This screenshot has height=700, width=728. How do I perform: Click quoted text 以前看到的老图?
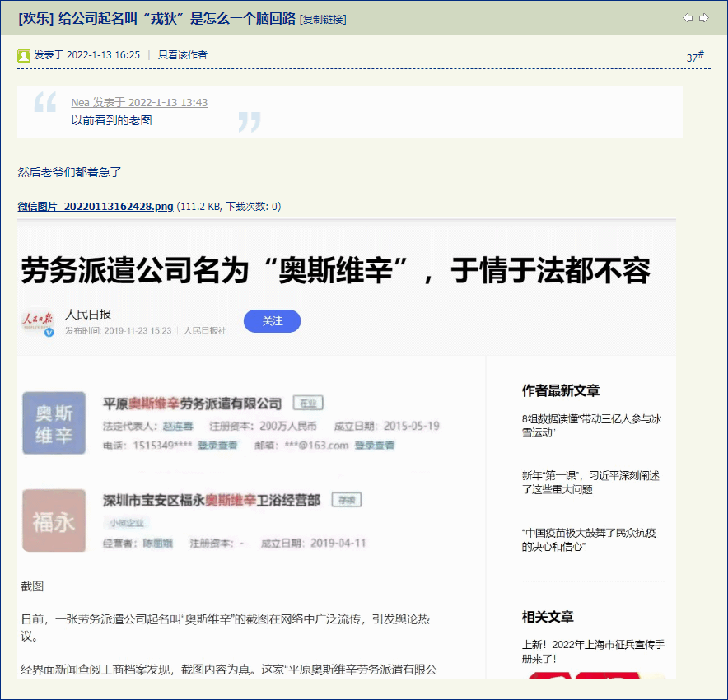coord(111,120)
